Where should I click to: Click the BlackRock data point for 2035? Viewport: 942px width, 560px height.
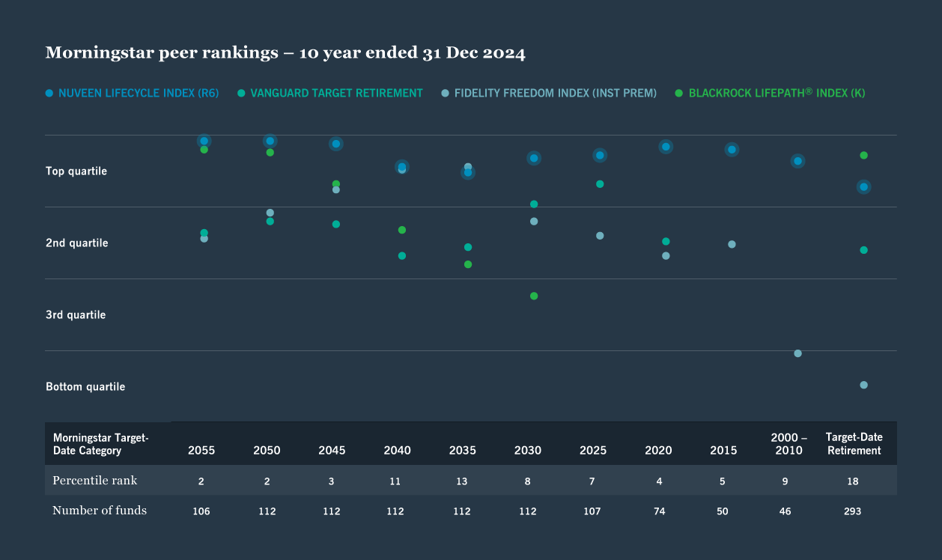468,264
